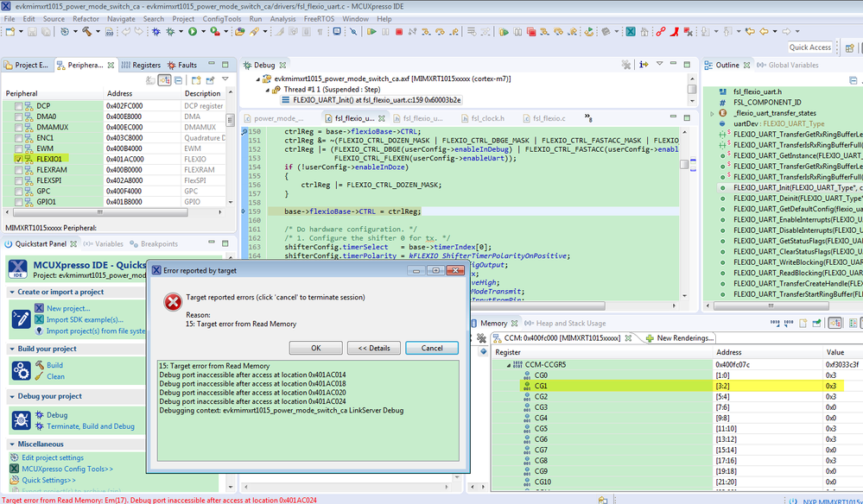Expand _flexio_uart_transfer_states in Outline

point(712,113)
